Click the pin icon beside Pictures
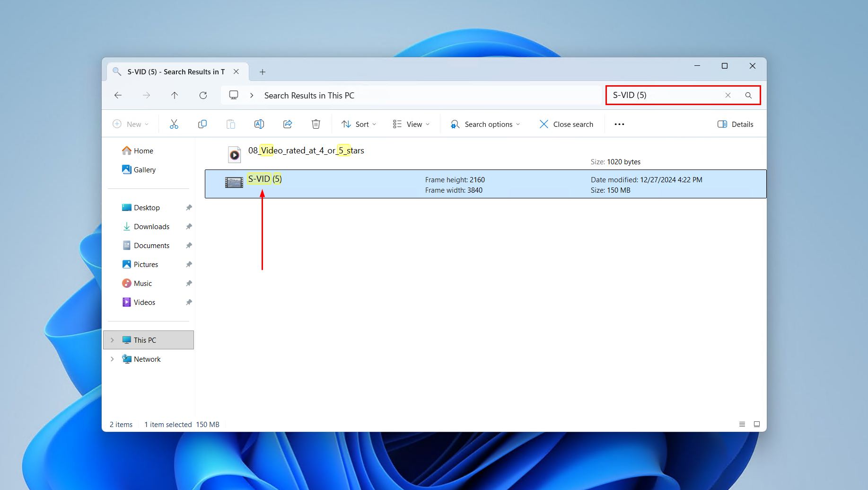 189,264
